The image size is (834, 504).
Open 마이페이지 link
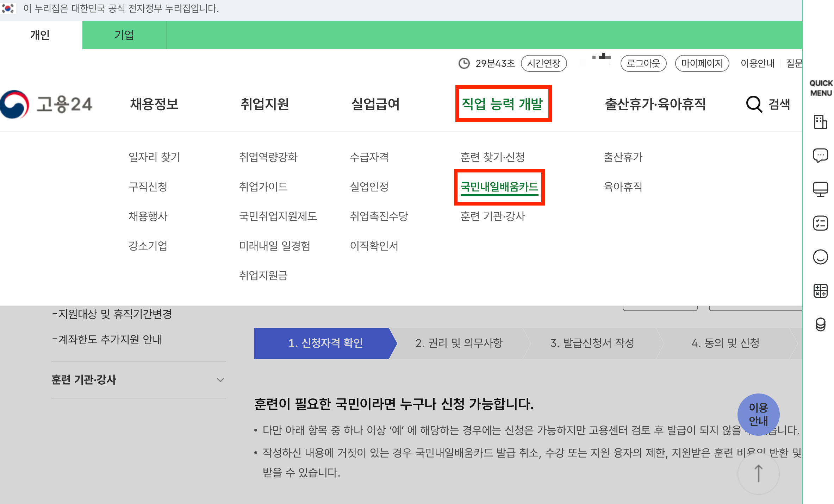[x=702, y=63]
